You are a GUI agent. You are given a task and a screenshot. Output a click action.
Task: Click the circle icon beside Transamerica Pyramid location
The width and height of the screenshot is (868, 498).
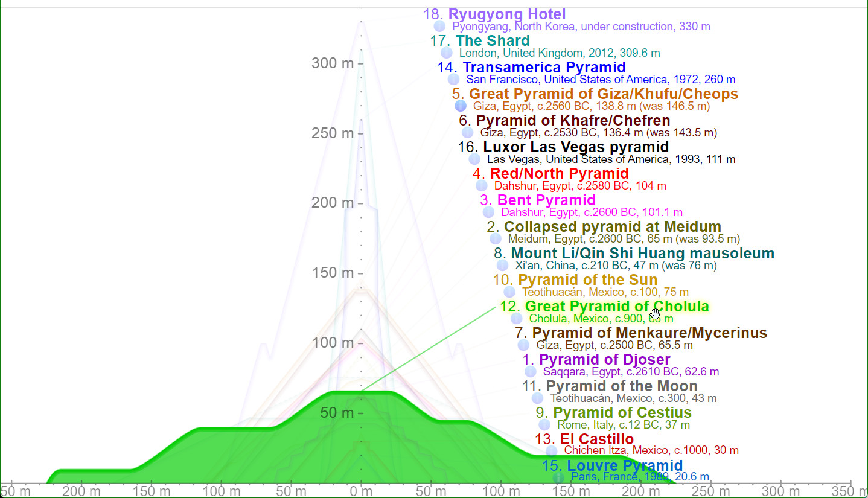[x=453, y=80]
